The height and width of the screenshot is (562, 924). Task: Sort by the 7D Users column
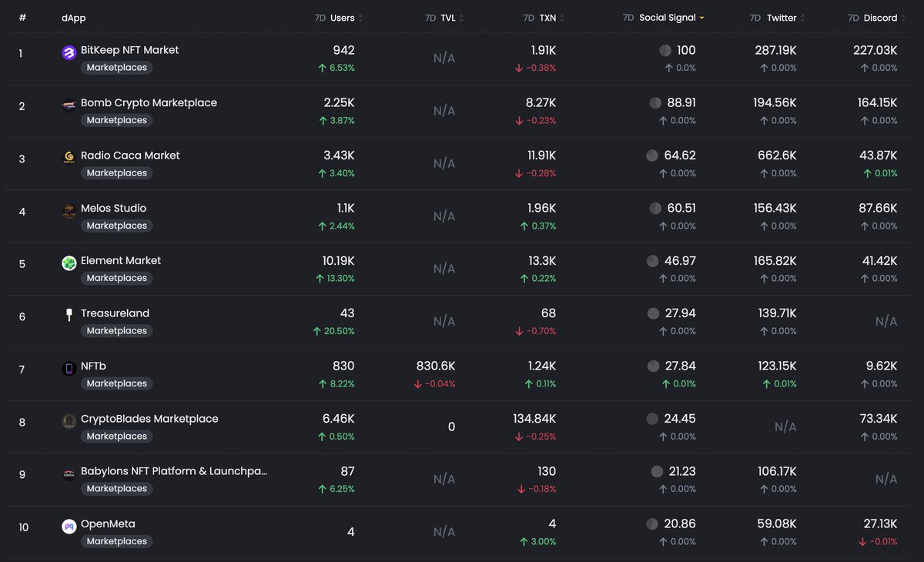(339, 18)
